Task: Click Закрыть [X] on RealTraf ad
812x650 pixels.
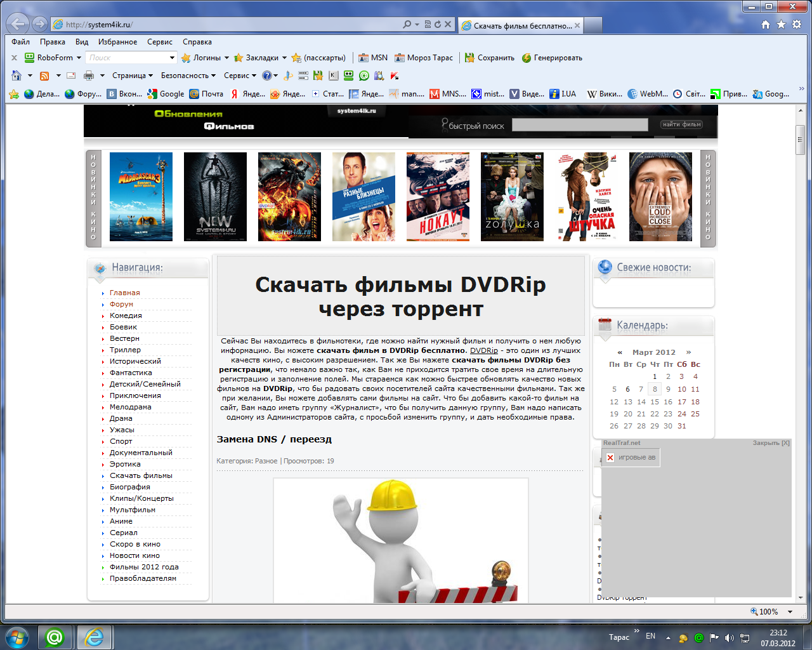Action: 771,443
